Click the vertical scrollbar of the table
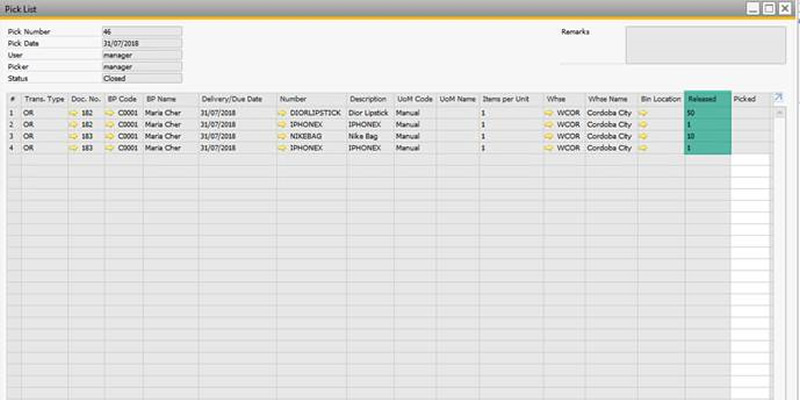The height and width of the screenshot is (400, 800). pyautogui.click(x=776, y=250)
